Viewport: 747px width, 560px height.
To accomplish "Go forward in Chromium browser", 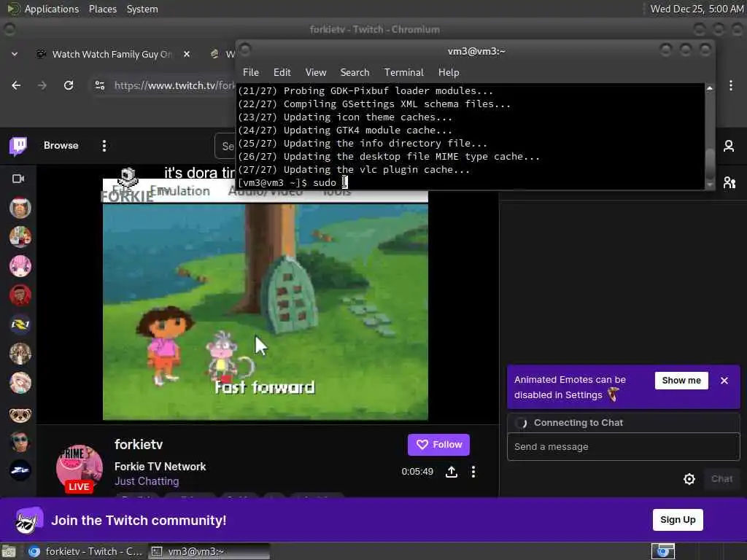I will click(42, 85).
